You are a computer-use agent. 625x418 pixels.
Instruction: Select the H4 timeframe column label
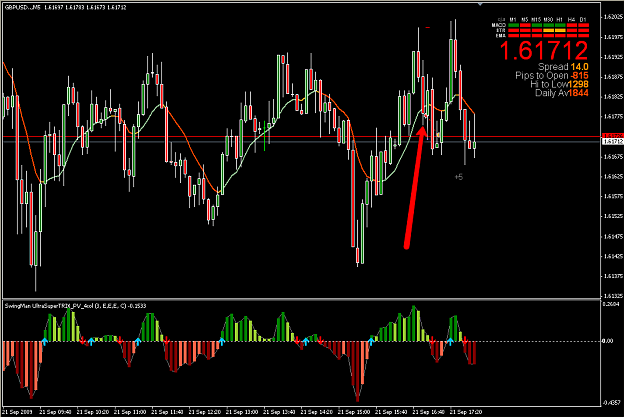tap(571, 20)
